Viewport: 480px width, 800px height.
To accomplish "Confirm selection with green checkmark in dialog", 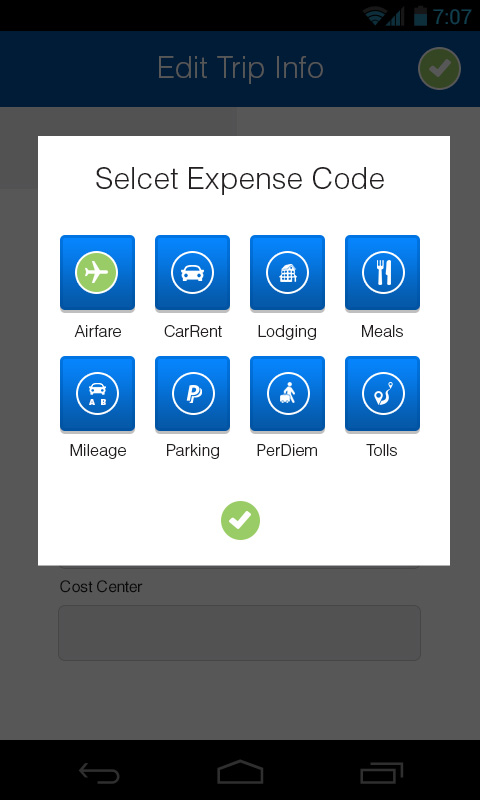I will click(240, 520).
